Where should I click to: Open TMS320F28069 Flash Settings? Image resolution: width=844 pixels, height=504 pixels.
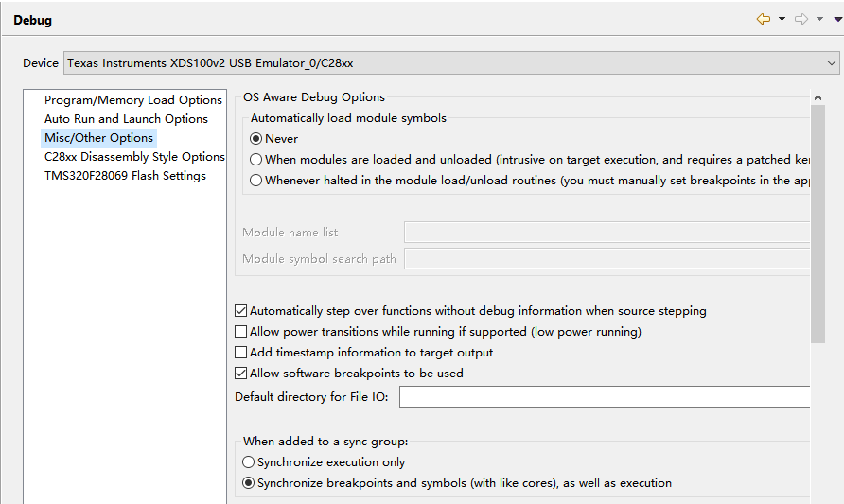[125, 176]
